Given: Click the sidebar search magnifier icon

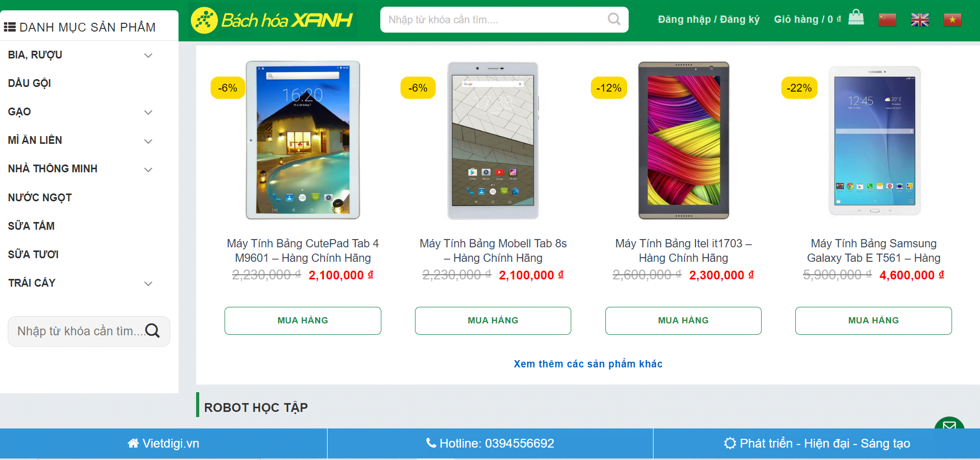Looking at the screenshot, I should [x=153, y=331].
